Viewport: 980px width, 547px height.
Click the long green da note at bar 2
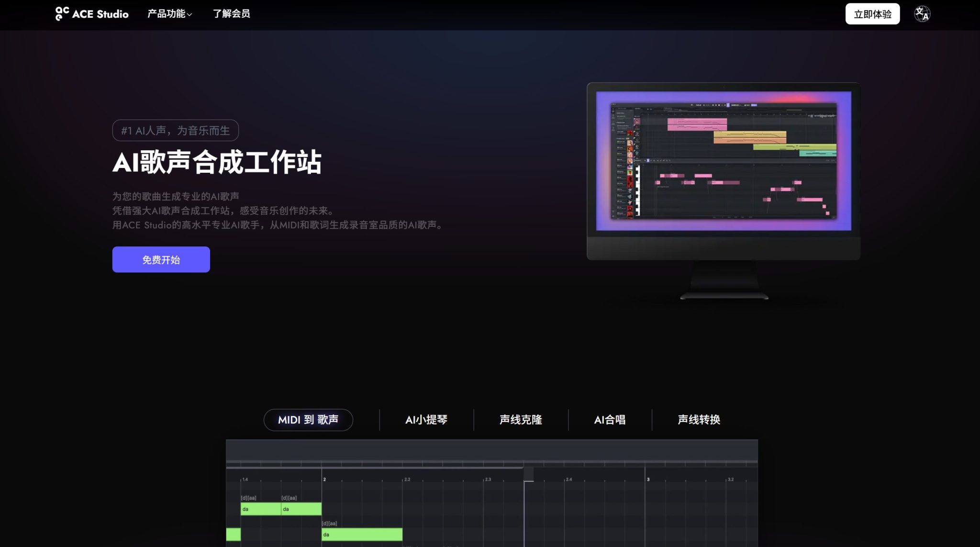[x=362, y=535]
